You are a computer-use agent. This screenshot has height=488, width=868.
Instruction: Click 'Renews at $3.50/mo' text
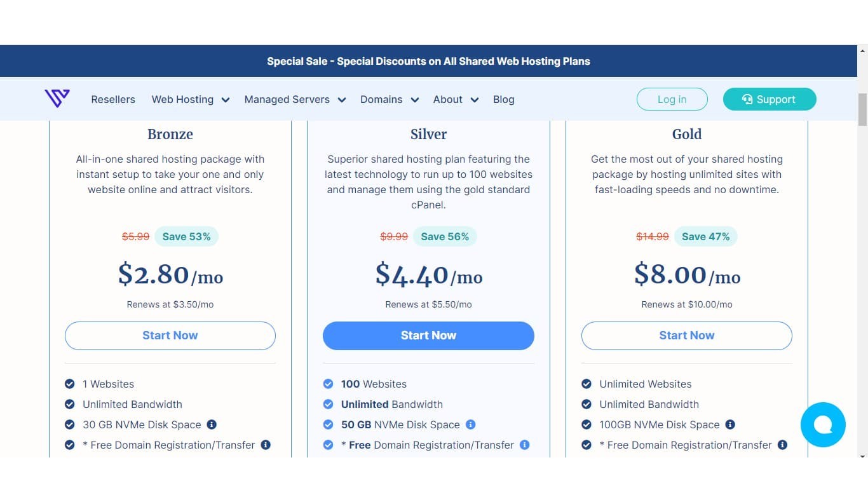click(x=170, y=304)
